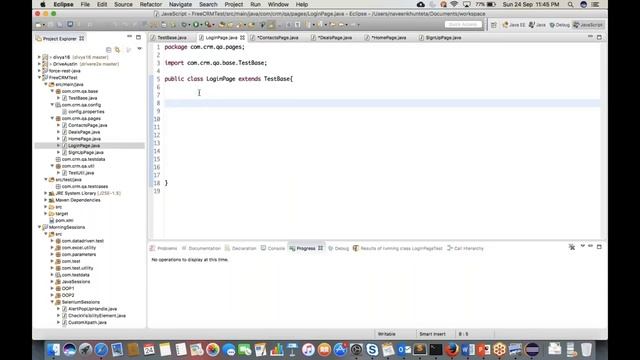Collapse the com.crm.qa.pages package
640x360 pixels.
52,118
